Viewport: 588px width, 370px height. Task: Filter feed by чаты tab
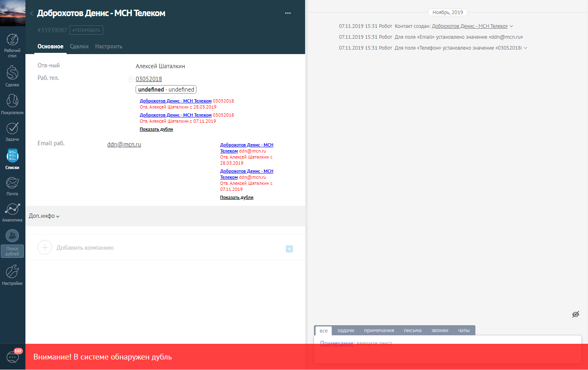point(464,330)
